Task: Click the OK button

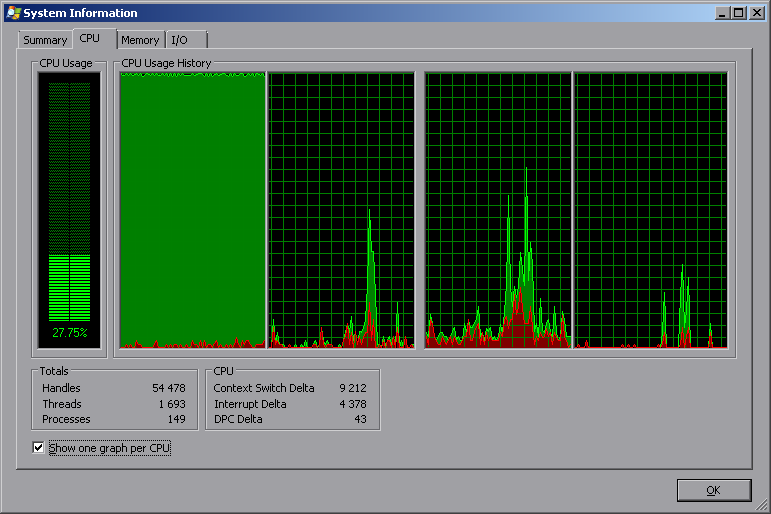Action: (713, 490)
